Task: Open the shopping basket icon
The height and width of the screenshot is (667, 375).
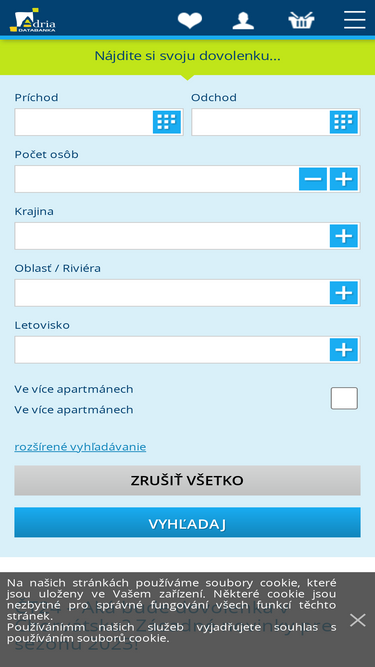Action: pyautogui.click(x=301, y=20)
